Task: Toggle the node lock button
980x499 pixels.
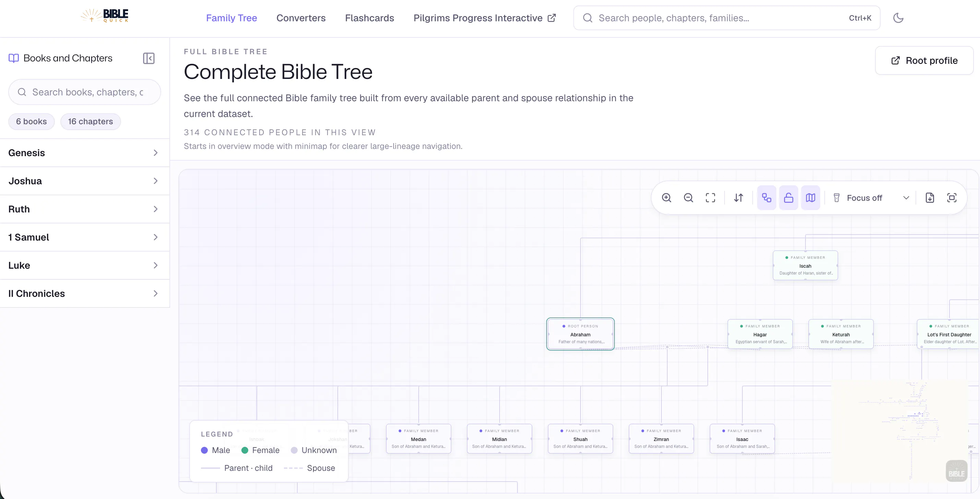Action: [x=789, y=198]
